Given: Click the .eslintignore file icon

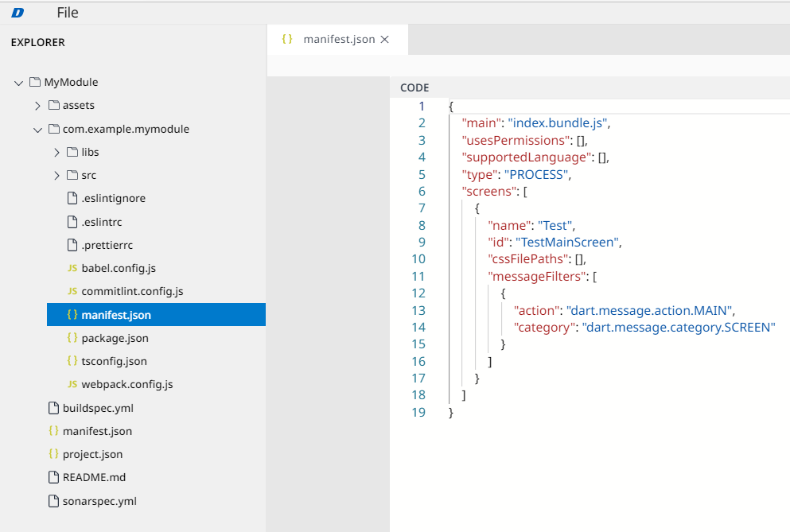Looking at the screenshot, I should tap(72, 198).
